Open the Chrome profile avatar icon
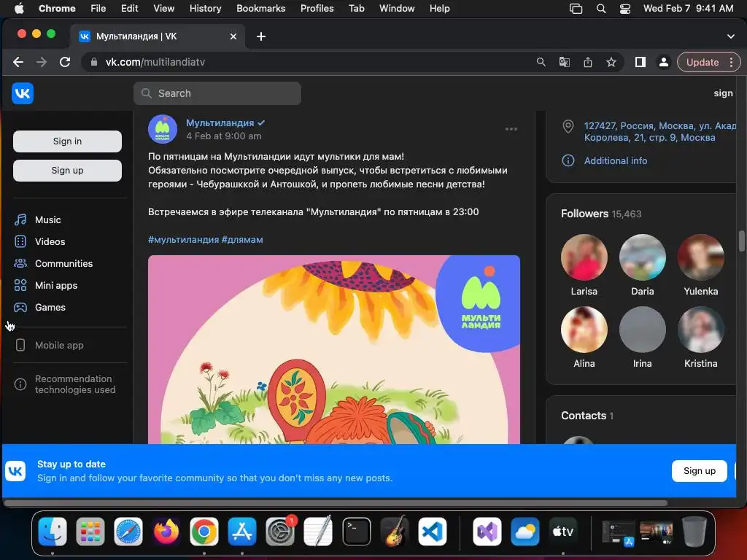This screenshot has height=560, width=747. tap(663, 62)
